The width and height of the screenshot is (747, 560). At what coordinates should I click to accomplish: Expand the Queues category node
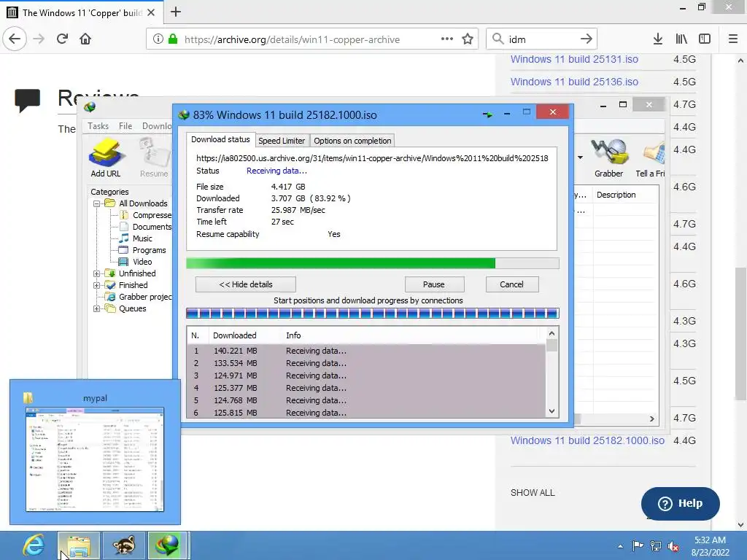[x=97, y=308]
